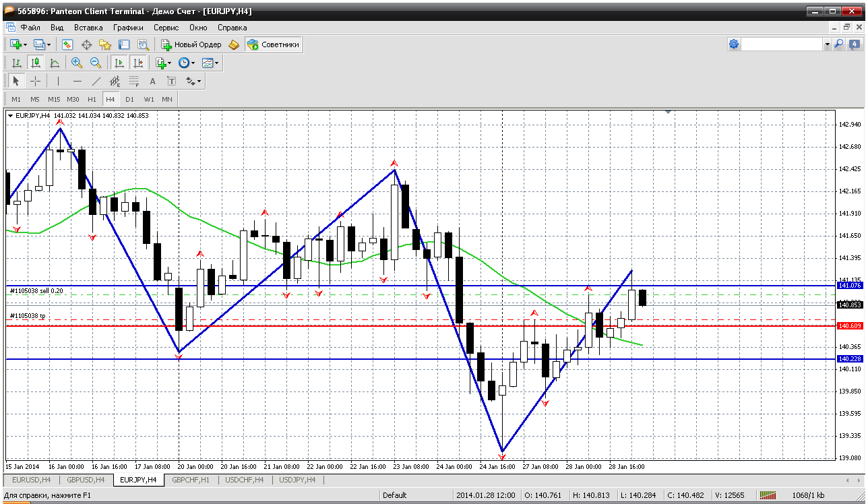
Task: Open the Strategy Tester icon
Action: click(x=143, y=44)
